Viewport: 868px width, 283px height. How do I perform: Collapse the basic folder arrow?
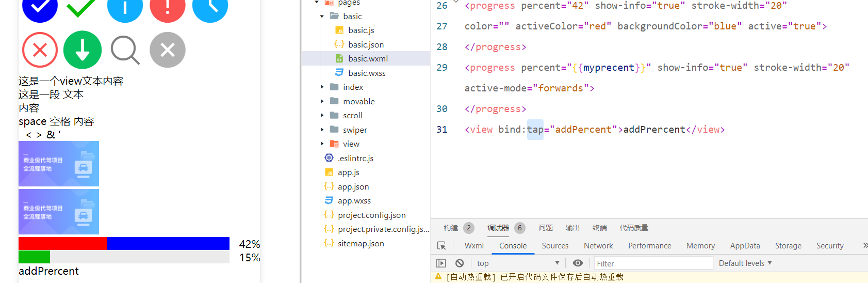(322, 17)
